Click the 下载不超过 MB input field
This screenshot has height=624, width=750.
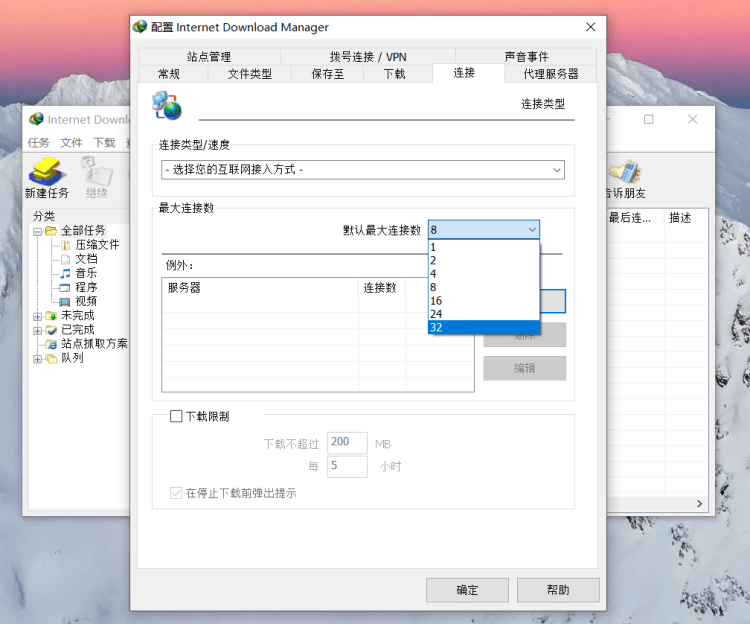point(347,443)
